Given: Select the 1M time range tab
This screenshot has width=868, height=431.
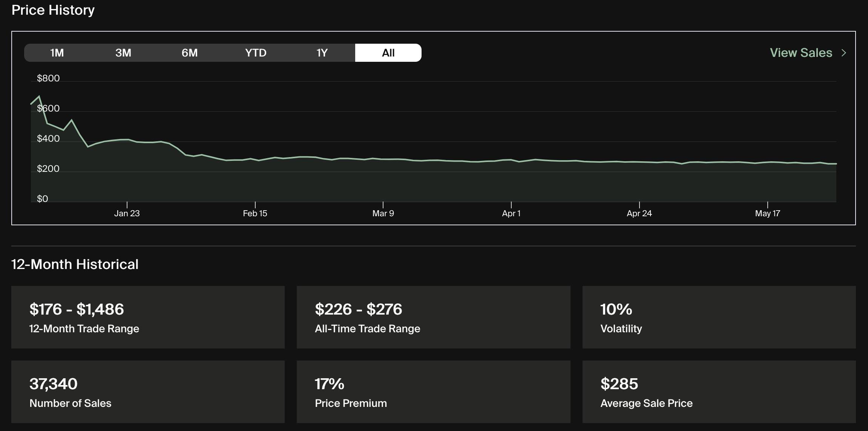Looking at the screenshot, I should 57,53.
